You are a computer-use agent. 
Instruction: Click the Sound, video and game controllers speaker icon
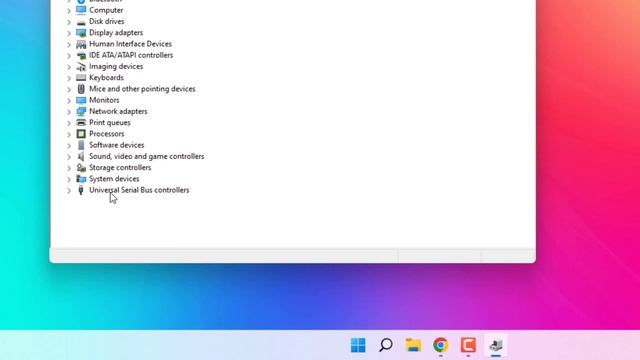[81, 156]
